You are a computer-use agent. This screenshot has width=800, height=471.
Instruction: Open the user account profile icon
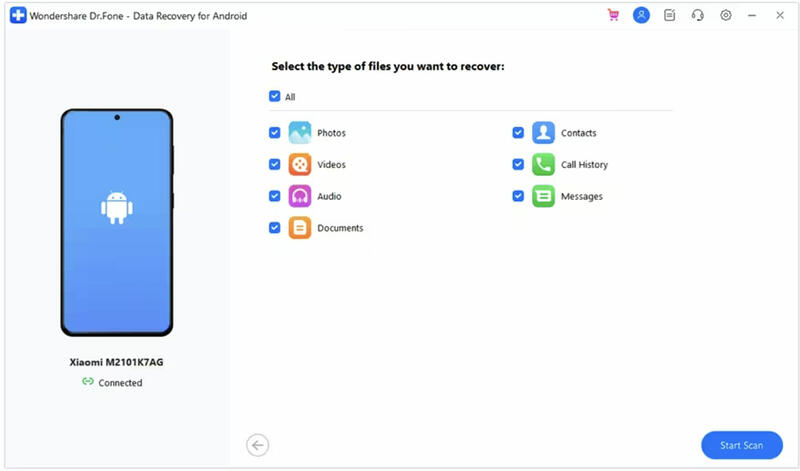point(641,15)
